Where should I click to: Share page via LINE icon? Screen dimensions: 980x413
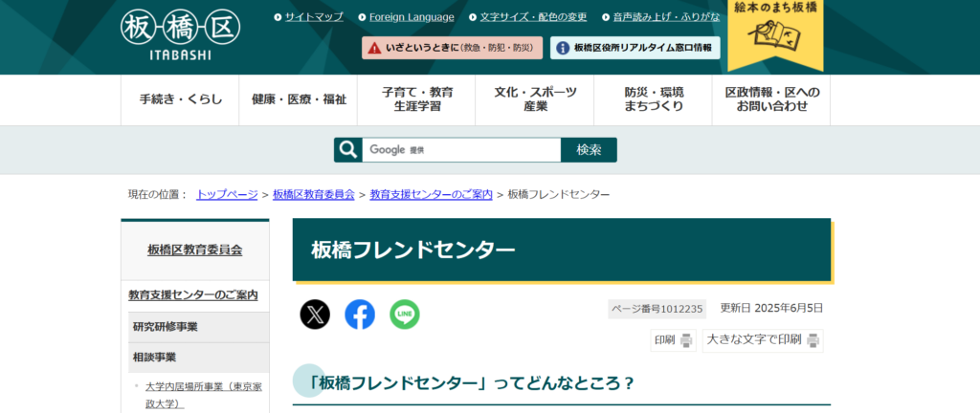405,314
